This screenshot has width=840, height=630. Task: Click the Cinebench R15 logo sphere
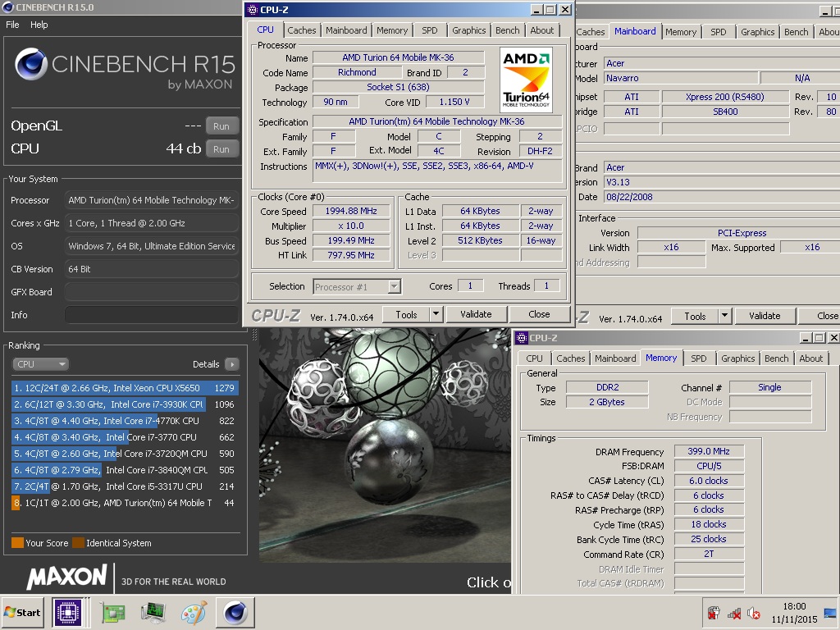[x=30, y=64]
